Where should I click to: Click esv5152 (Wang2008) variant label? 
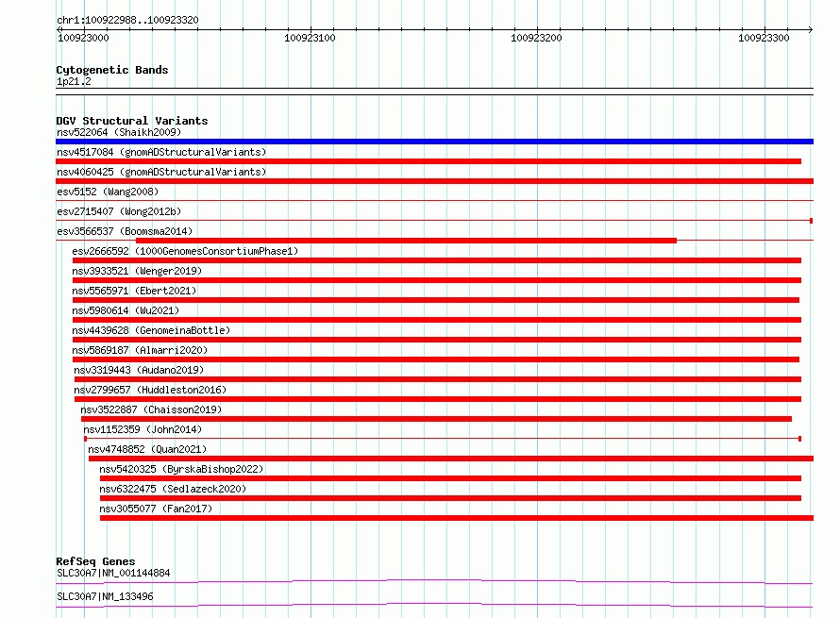coord(108,192)
